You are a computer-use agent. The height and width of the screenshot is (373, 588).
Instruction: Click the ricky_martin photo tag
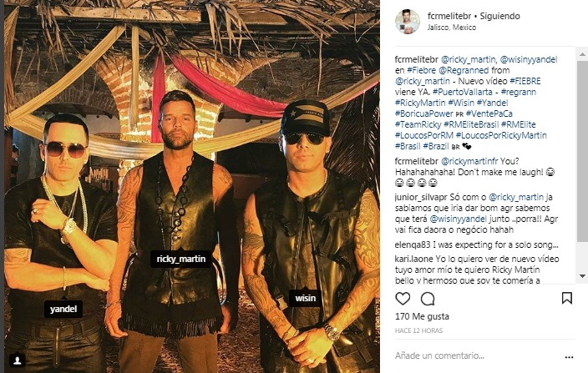point(180,258)
